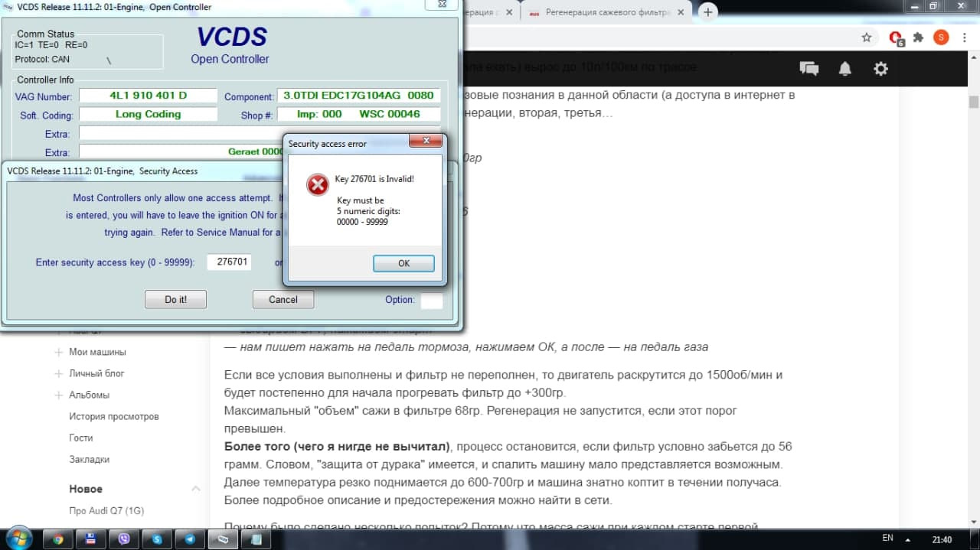
Task: Click the security access key input field
Action: tap(229, 262)
